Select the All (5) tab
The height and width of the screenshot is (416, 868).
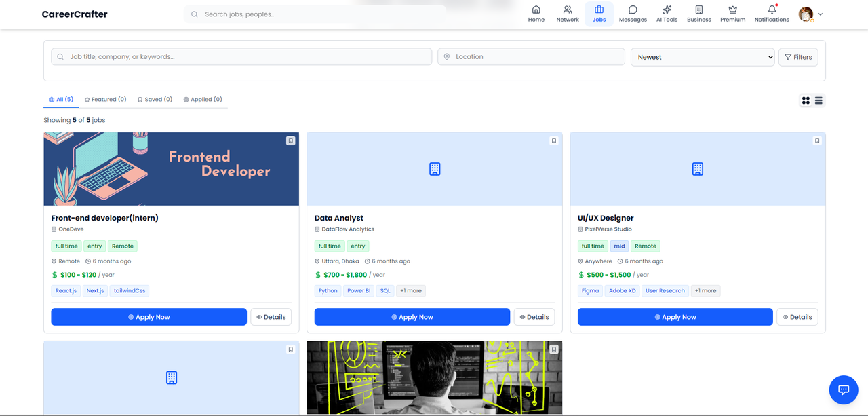coord(61,99)
